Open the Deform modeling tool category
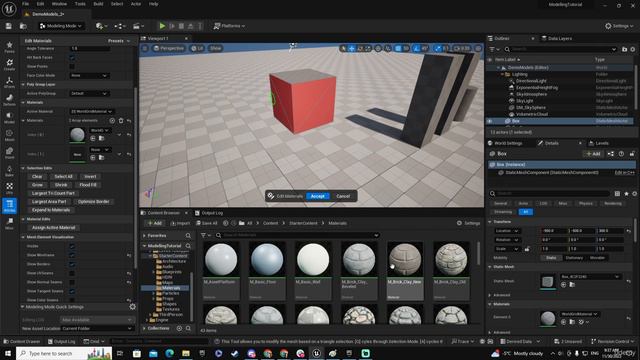 (x=9, y=100)
